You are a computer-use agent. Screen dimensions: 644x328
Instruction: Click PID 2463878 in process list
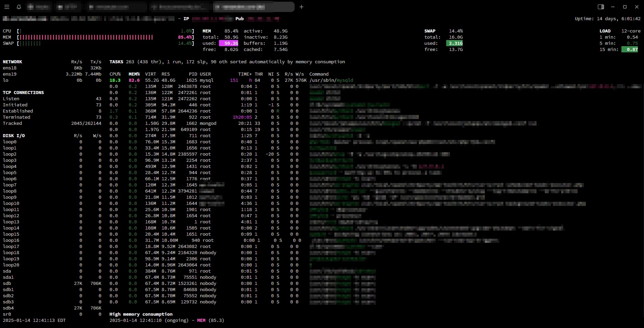[188, 87]
